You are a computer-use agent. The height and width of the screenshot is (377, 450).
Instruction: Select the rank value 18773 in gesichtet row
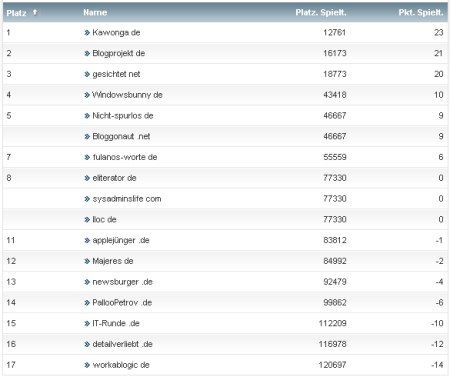(x=335, y=74)
